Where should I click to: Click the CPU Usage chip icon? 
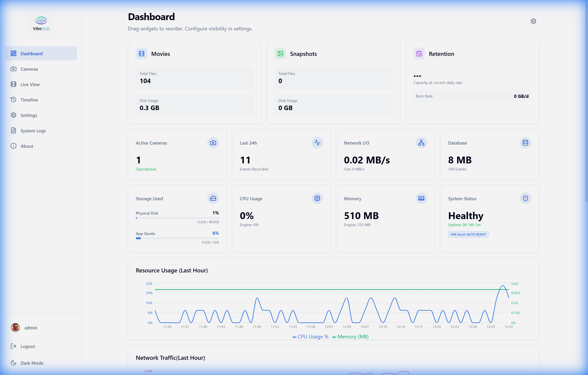tap(317, 198)
